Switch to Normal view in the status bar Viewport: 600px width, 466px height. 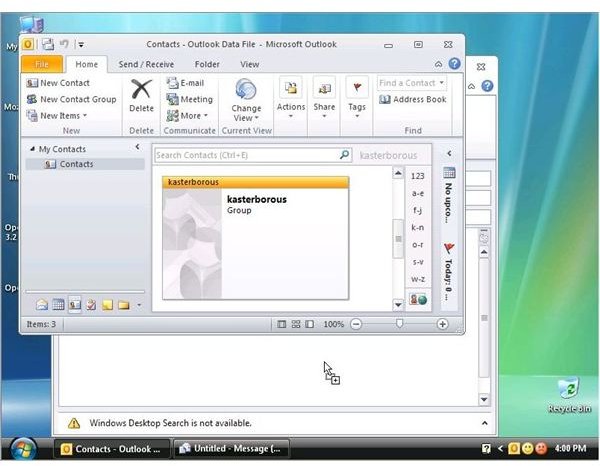tap(282, 324)
